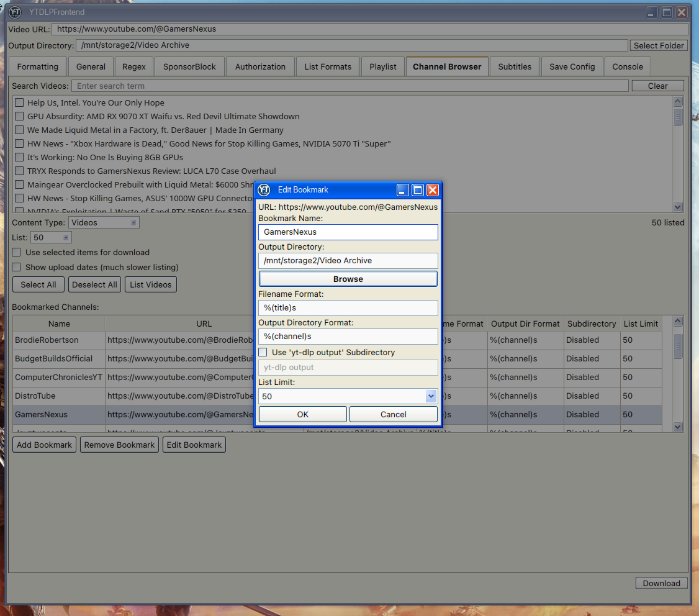The image size is (699, 616).
Task: Select the DistroTube bookmark row
Action: click(337, 396)
